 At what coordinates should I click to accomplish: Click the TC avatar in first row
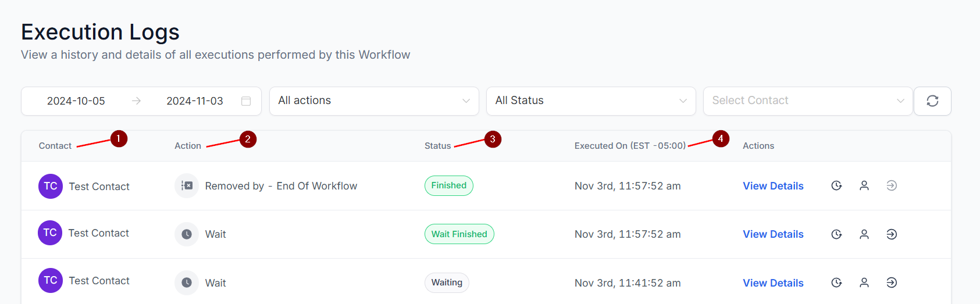coord(51,187)
